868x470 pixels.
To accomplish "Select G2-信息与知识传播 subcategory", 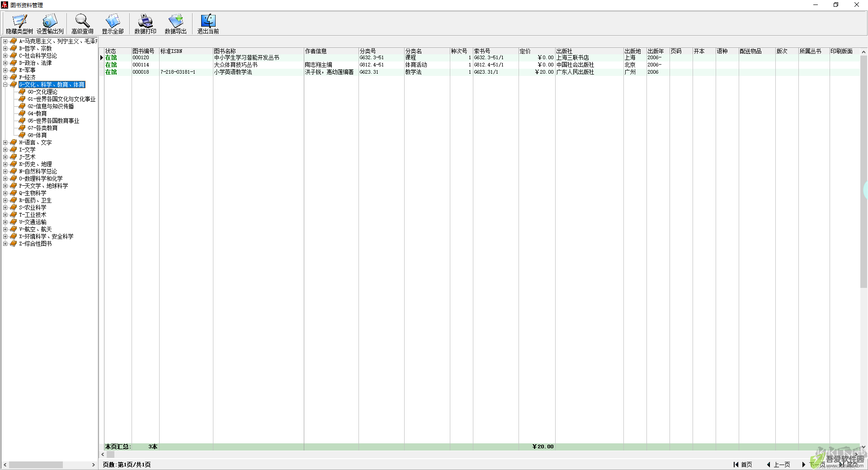I will [51, 106].
